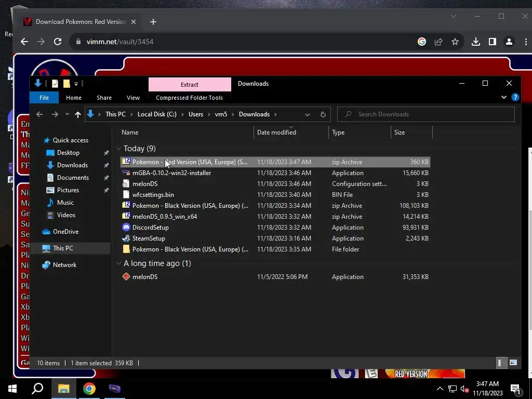Viewport: 532px width, 399px height.
Task: Reload the vimm.net page in Chrome
Action: tap(58, 42)
